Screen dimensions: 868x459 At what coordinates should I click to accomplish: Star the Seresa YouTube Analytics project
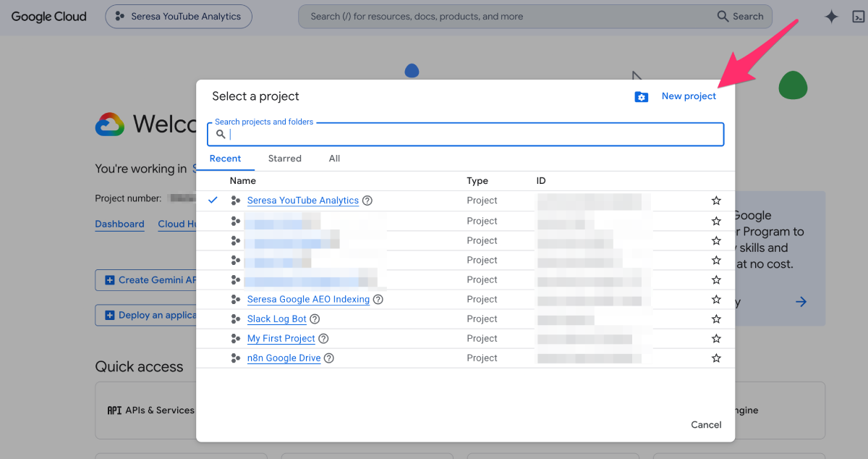pyautogui.click(x=716, y=201)
